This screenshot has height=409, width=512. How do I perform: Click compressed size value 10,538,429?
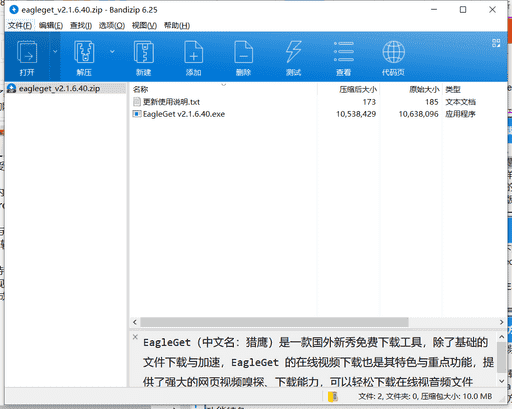[x=356, y=114]
